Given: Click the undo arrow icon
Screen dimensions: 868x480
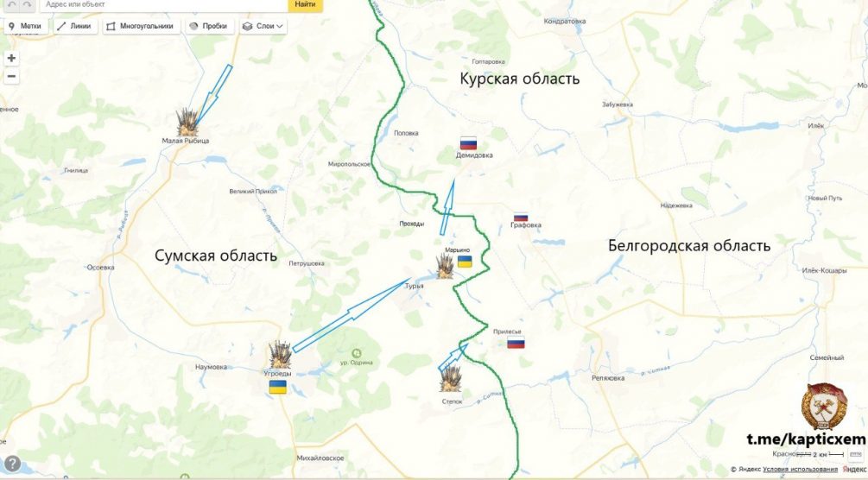Looking at the screenshot, I should click(11, 4).
